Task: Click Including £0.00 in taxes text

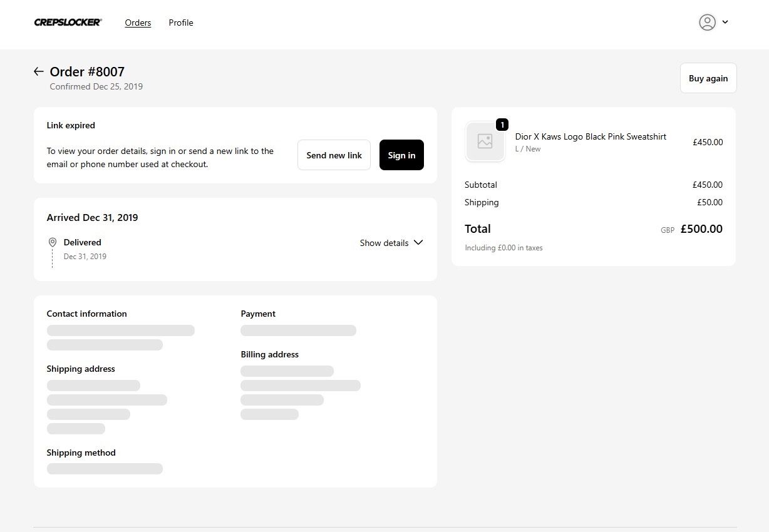Action: [x=503, y=248]
